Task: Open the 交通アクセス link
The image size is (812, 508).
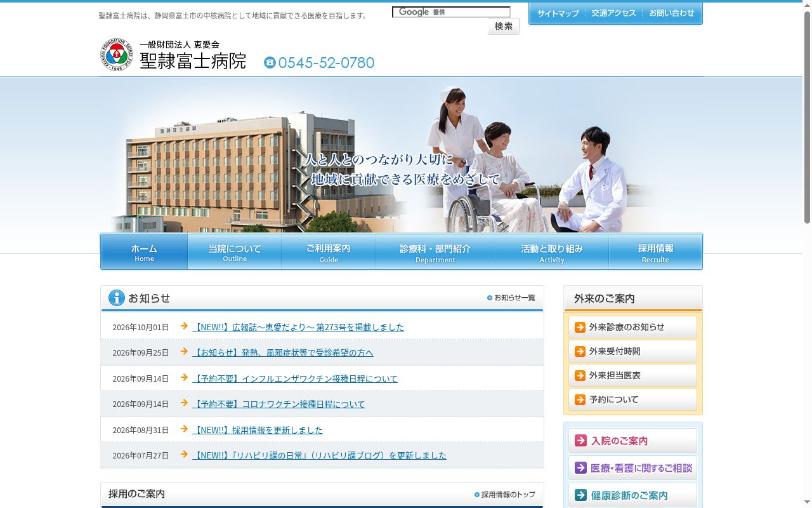Action: click(x=613, y=13)
